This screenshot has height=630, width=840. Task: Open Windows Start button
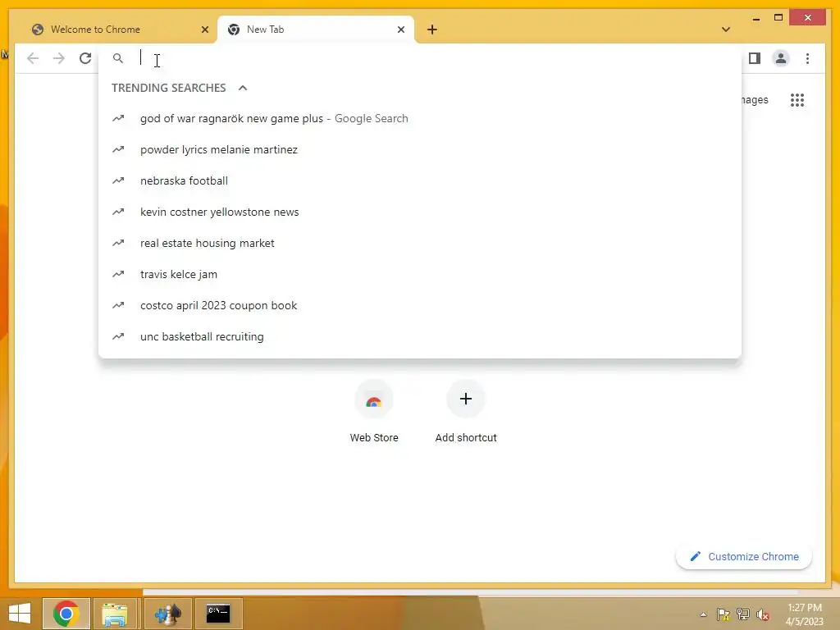coord(20,614)
